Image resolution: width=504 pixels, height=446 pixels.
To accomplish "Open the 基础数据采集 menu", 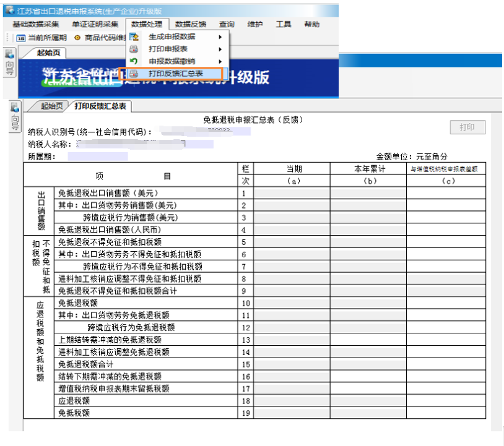I will tap(36, 24).
